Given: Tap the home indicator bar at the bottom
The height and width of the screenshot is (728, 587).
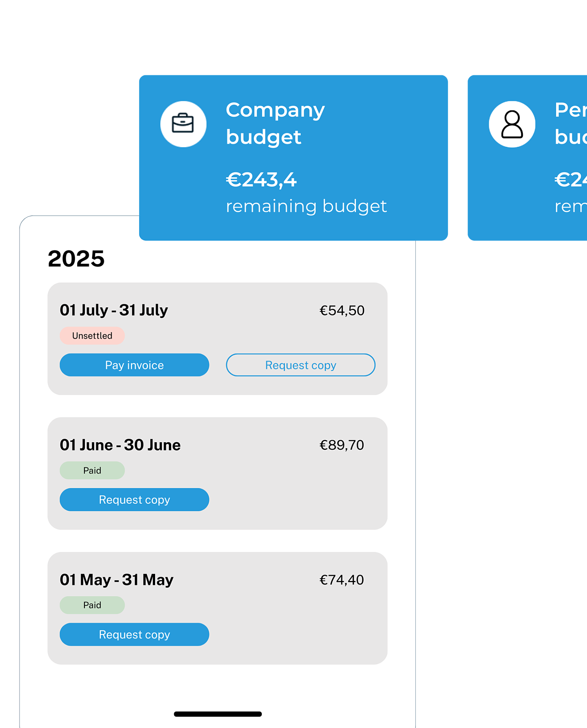Looking at the screenshot, I should click(217, 713).
